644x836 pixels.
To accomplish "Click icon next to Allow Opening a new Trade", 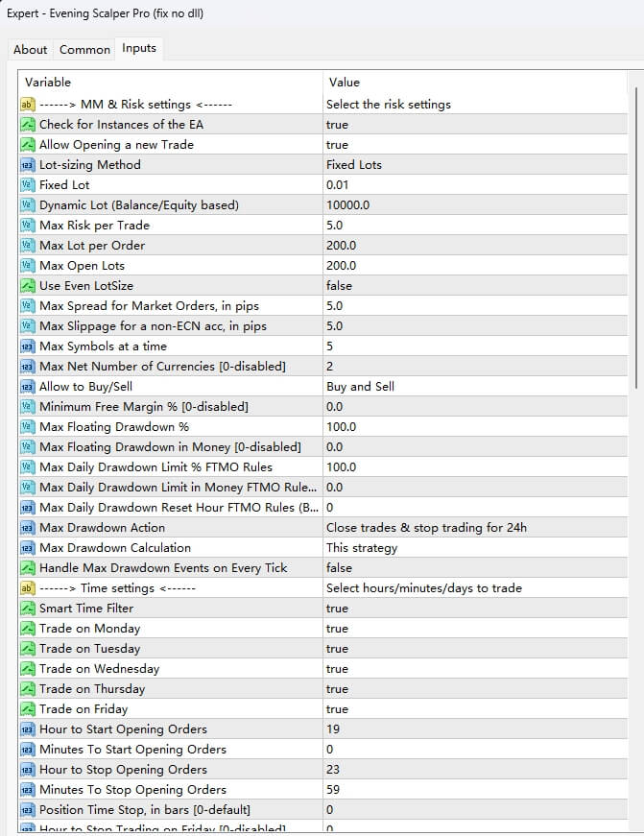I will tap(27, 145).
